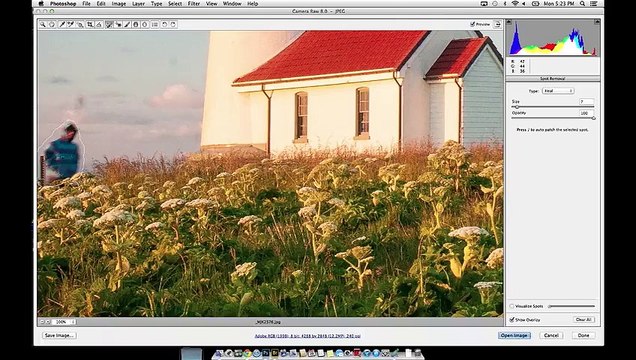Screen dimensions: 636x360
Task: Click the histogram graph
Action: pyautogui.click(x=553, y=38)
